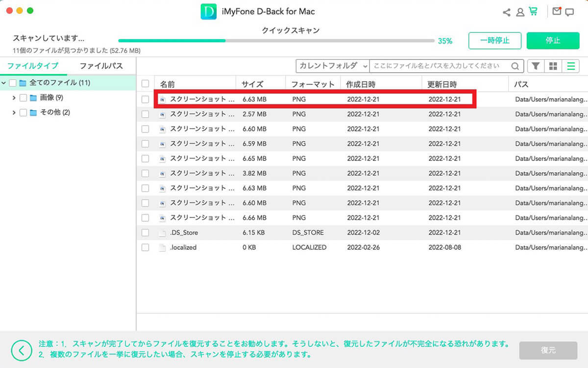
Task: Click the circular back arrow button
Action: [21, 350]
